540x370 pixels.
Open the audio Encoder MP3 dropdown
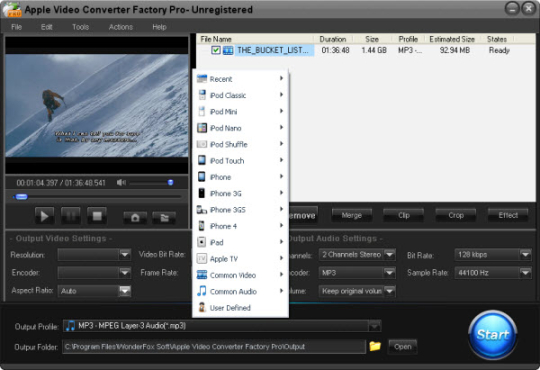click(x=390, y=273)
